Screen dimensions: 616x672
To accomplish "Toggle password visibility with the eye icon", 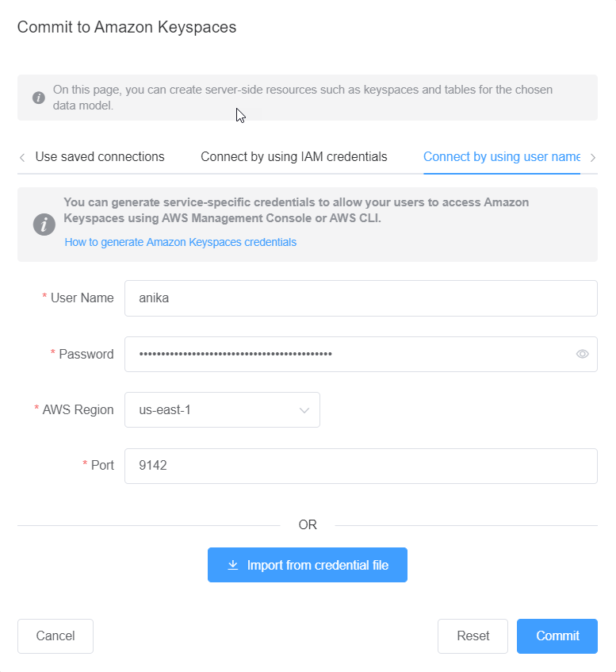I will point(583,354).
